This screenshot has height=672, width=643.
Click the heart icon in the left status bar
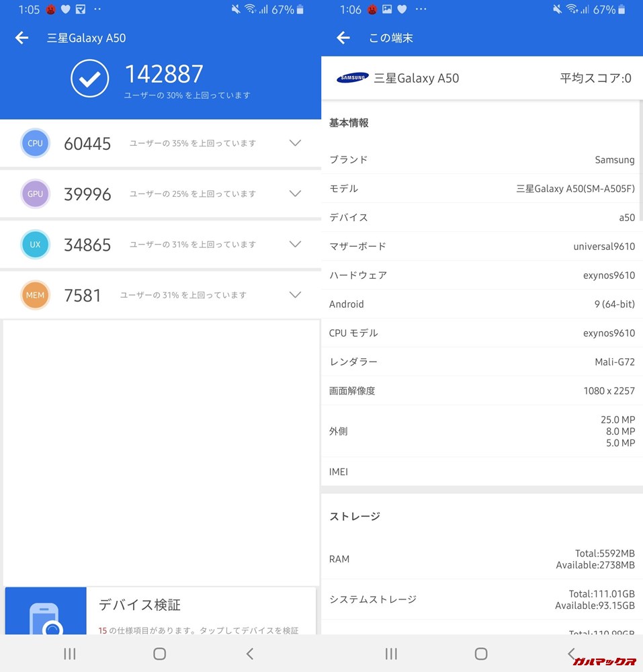[x=64, y=9]
